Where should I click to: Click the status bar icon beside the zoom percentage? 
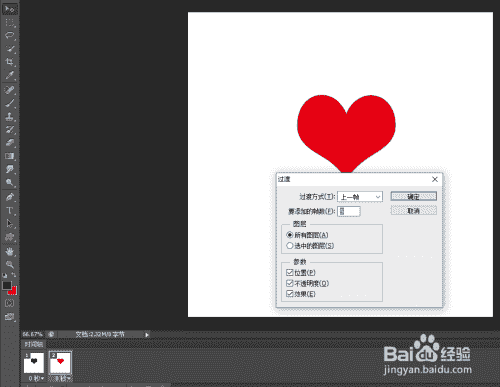[51, 334]
